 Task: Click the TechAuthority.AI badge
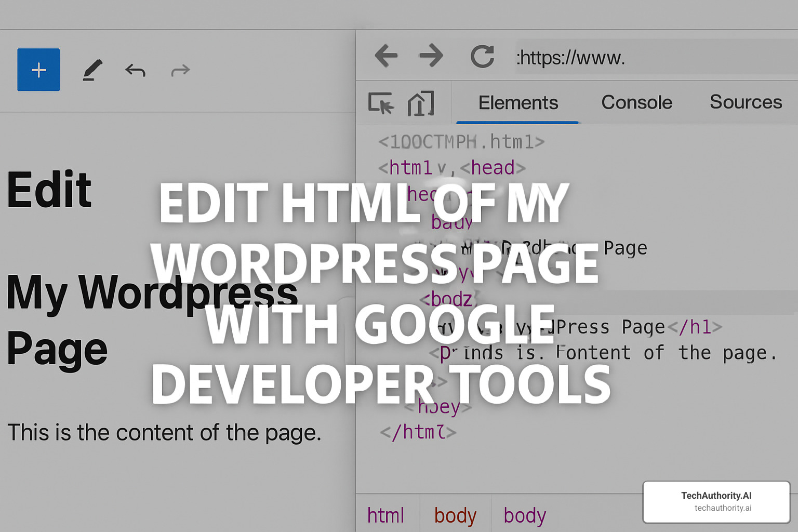[x=716, y=502]
